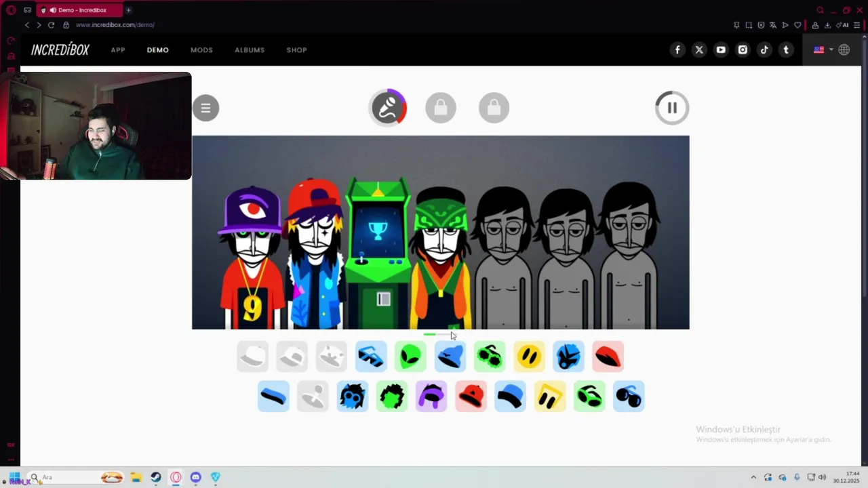Click the second greyed-out used cap icon

click(x=292, y=357)
